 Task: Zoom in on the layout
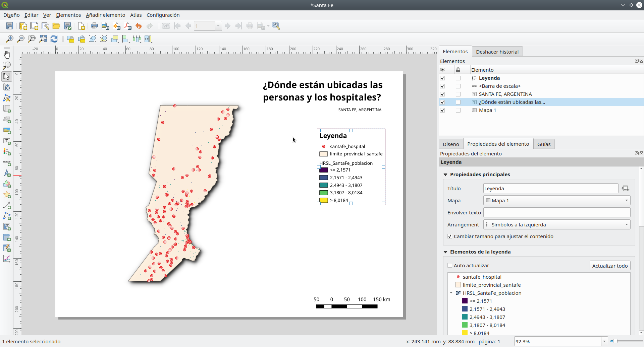tap(10, 39)
